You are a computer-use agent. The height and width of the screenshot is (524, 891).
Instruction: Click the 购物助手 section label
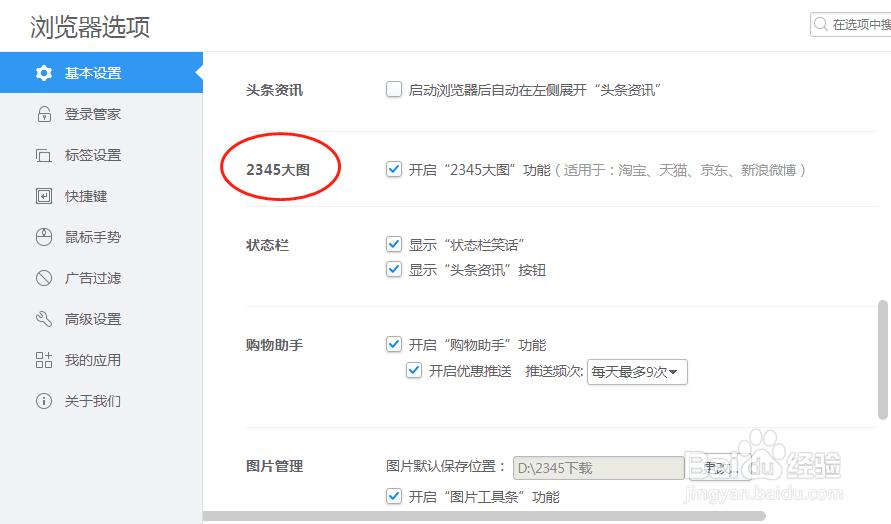(x=274, y=345)
